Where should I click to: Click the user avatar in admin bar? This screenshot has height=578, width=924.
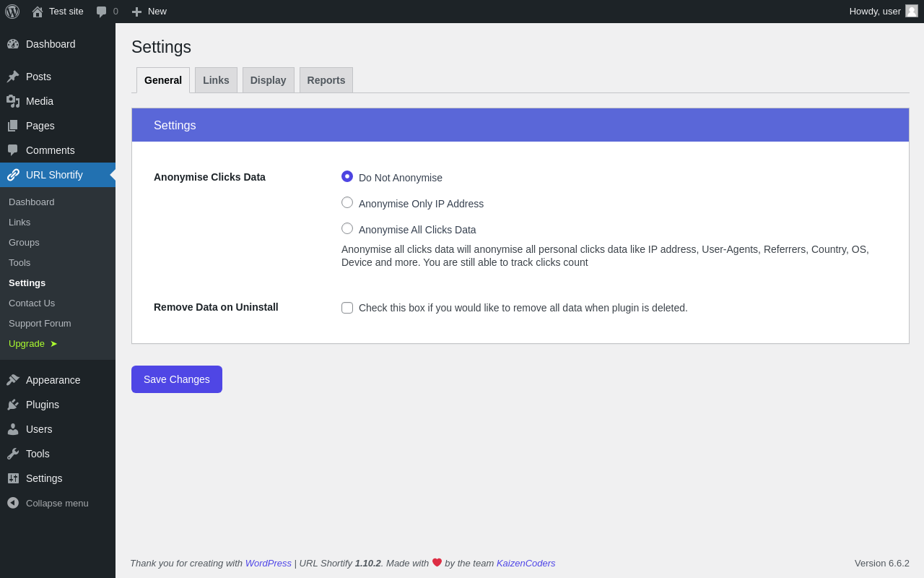click(x=912, y=11)
